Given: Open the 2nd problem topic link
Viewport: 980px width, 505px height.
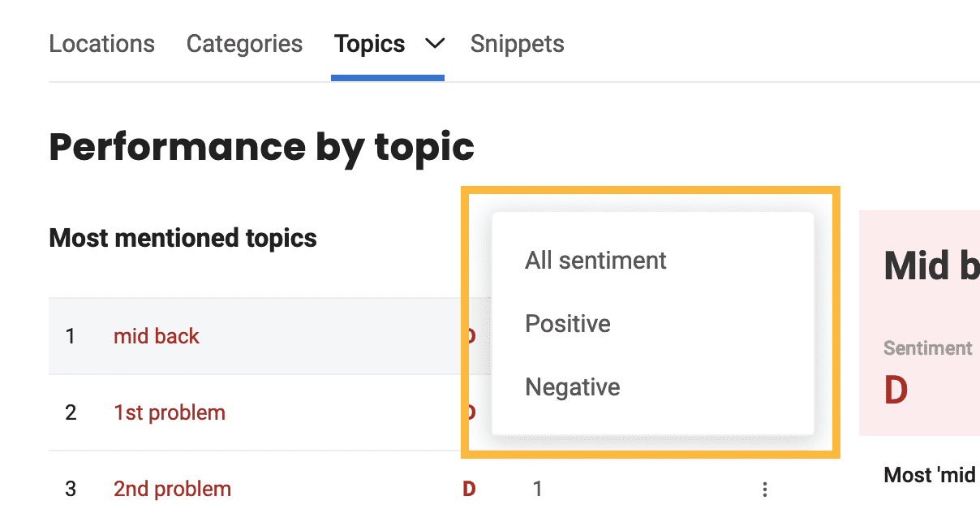Looking at the screenshot, I should click(x=172, y=489).
